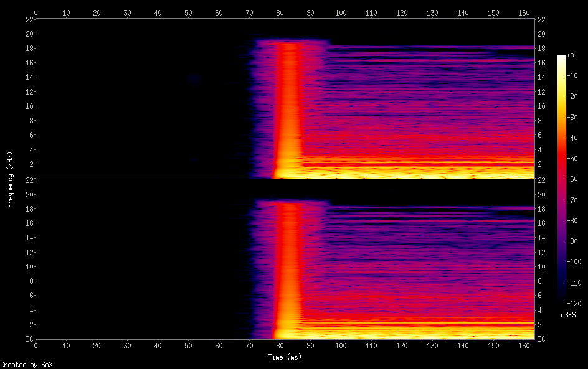Click the 80 ms tick on bottom time axis
Screen dimensions: 588x369
280,345
